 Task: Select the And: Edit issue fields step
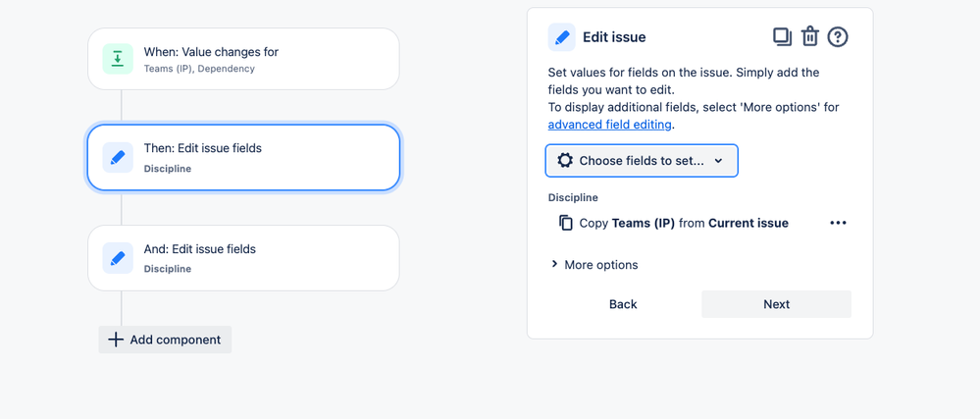click(x=243, y=258)
